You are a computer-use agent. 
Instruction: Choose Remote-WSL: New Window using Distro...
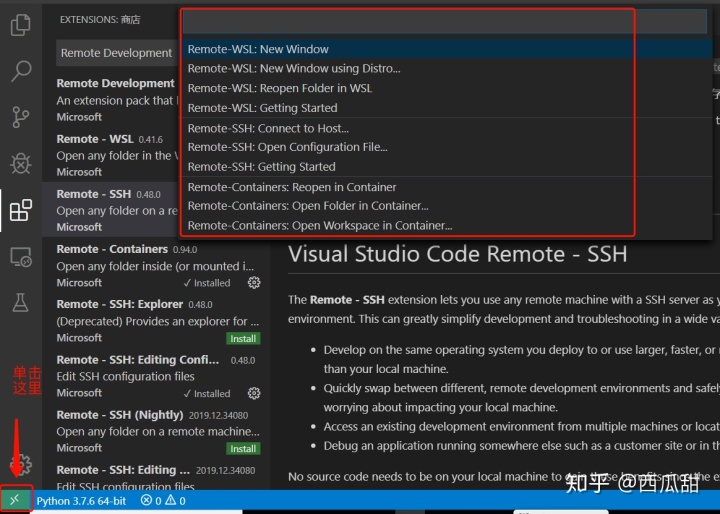click(447, 68)
